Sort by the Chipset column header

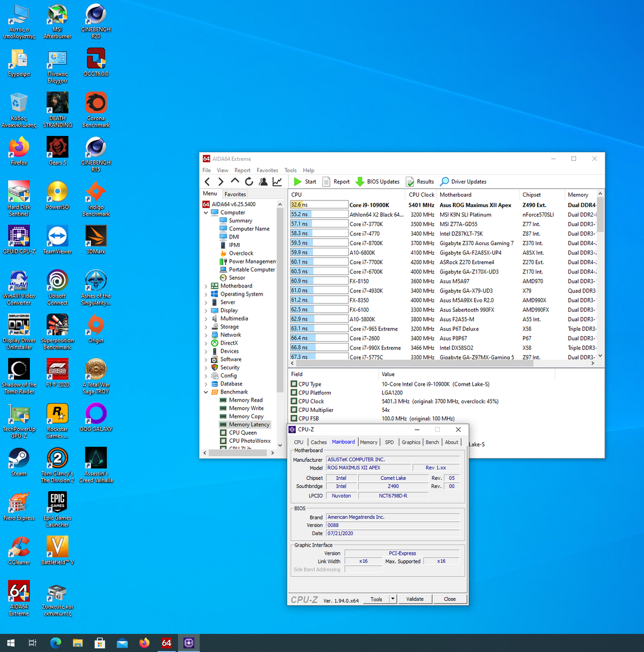[543, 195]
